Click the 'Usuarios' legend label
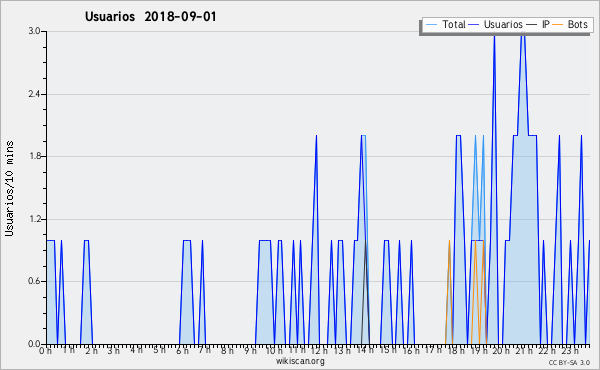 [503, 24]
